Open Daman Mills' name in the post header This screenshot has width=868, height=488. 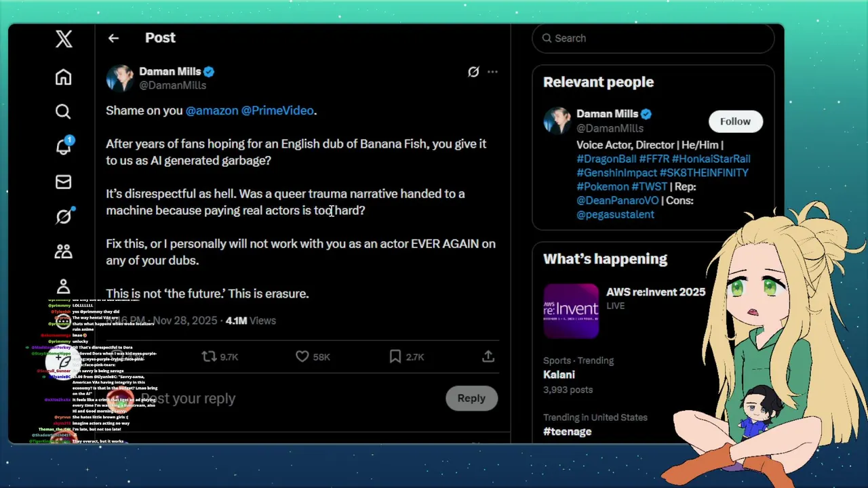click(170, 71)
